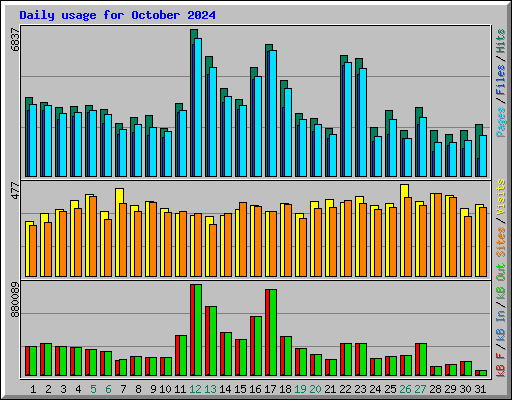Click day label 18 on the x-axis

[285, 389]
